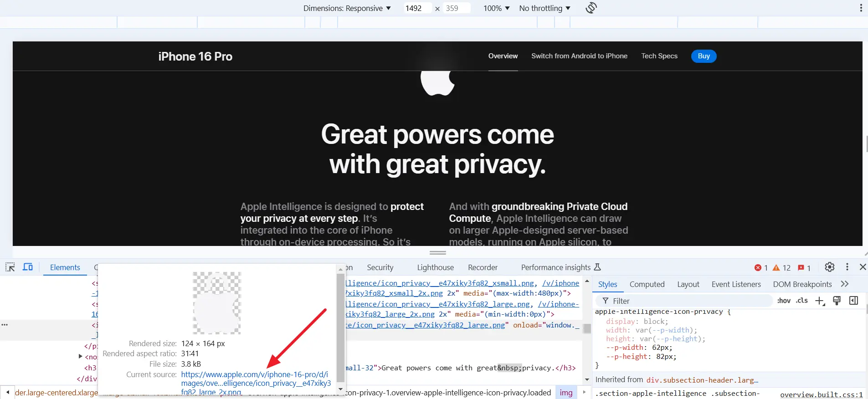Edit viewport height field 359

click(456, 8)
